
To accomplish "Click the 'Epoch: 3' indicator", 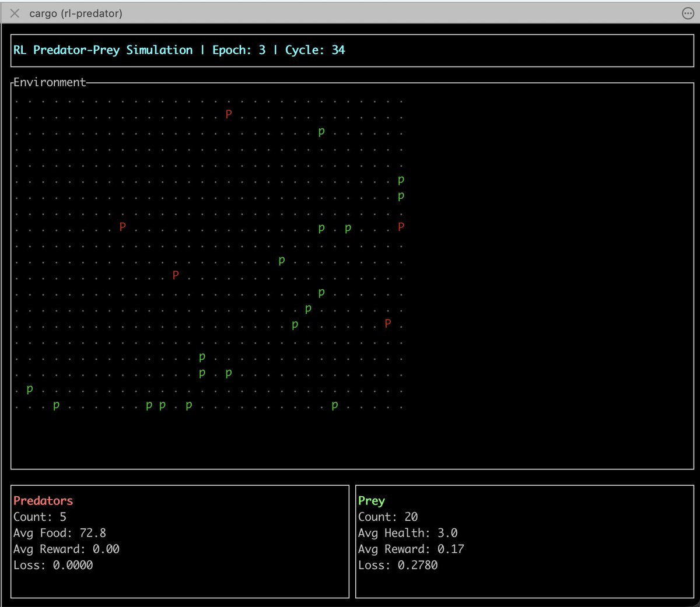I will [239, 50].
